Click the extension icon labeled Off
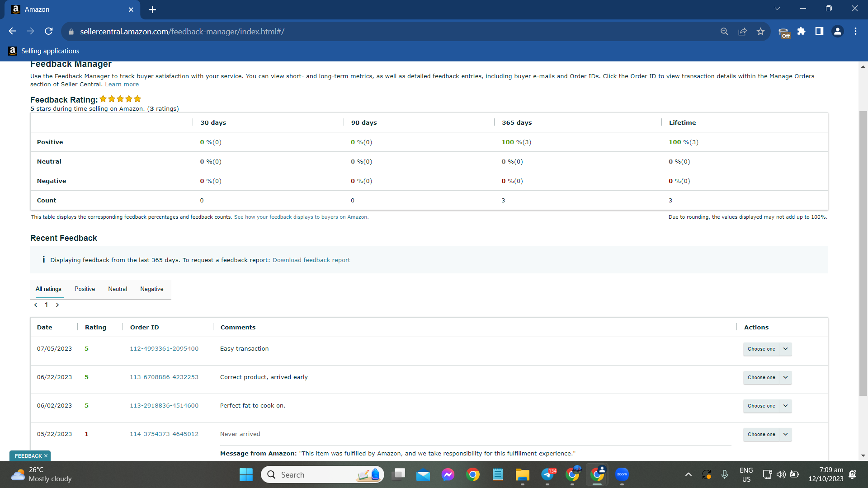 coord(784,32)
